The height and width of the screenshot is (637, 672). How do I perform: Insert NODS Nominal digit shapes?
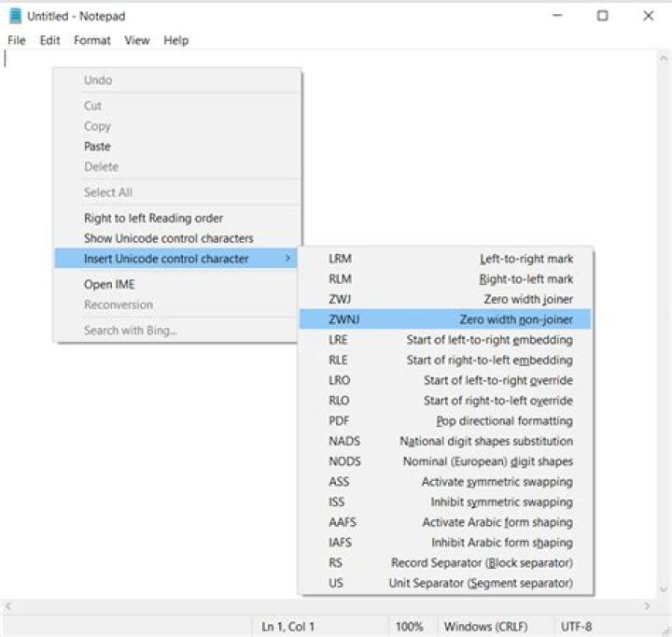pos(445,461)
